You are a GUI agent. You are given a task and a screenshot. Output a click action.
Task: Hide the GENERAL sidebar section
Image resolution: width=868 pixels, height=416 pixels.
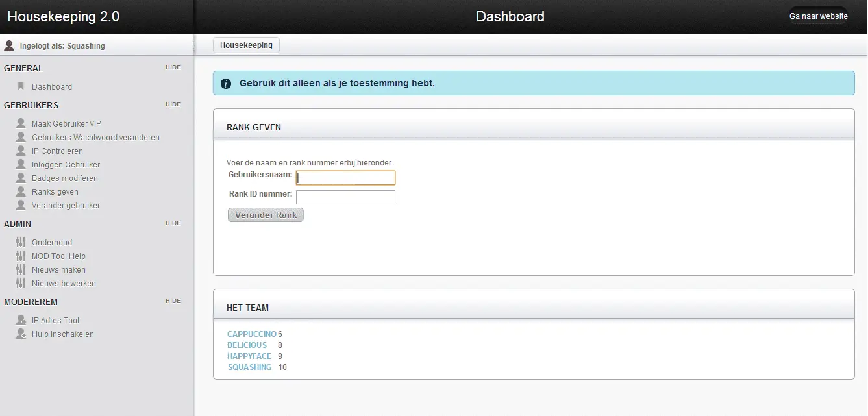click(173, 67)
